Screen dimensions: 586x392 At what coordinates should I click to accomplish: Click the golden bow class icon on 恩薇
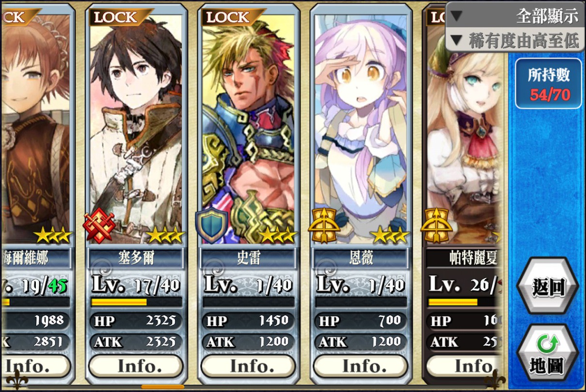tap(324, 226)
